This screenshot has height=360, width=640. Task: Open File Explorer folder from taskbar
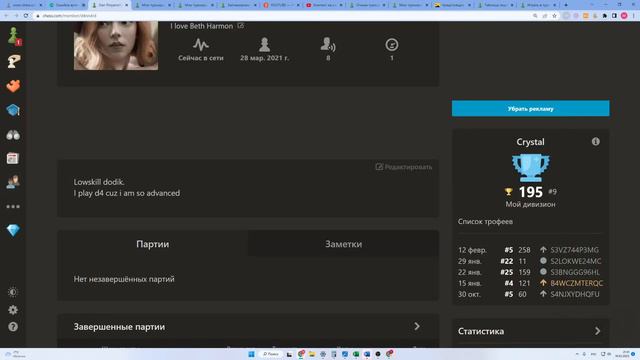click(312, 354)
